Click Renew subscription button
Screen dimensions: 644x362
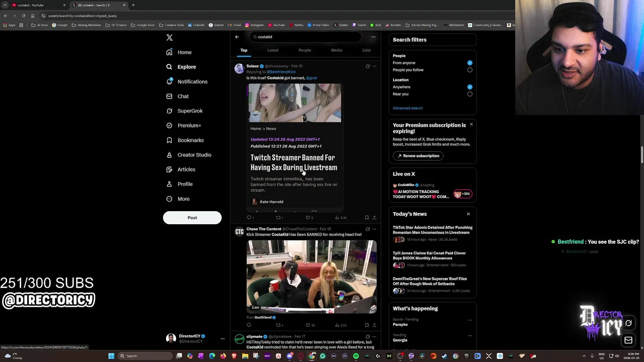(418, 156)
